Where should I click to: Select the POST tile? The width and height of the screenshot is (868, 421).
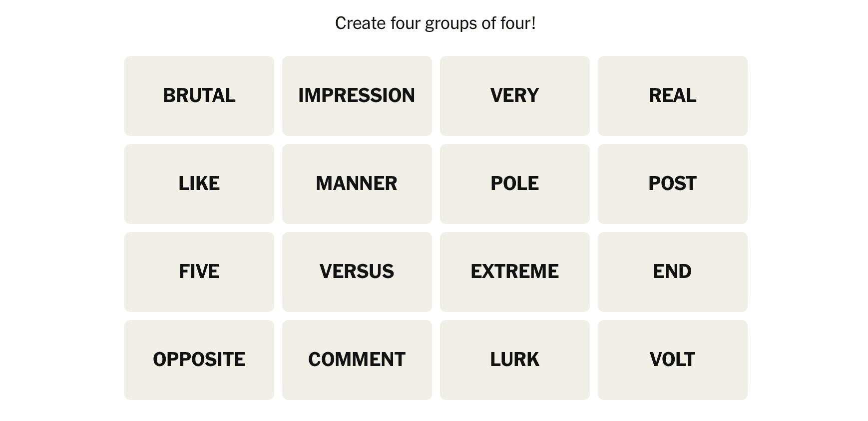(672, 183)
